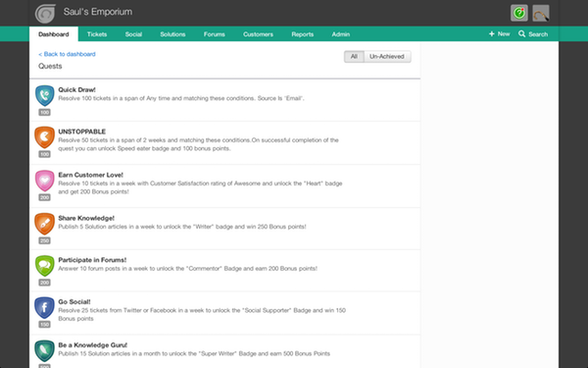Screen dimensions: 588x368
Task: Click the Saul's Emporium swirl logo
Action: [x=45, y=13]
